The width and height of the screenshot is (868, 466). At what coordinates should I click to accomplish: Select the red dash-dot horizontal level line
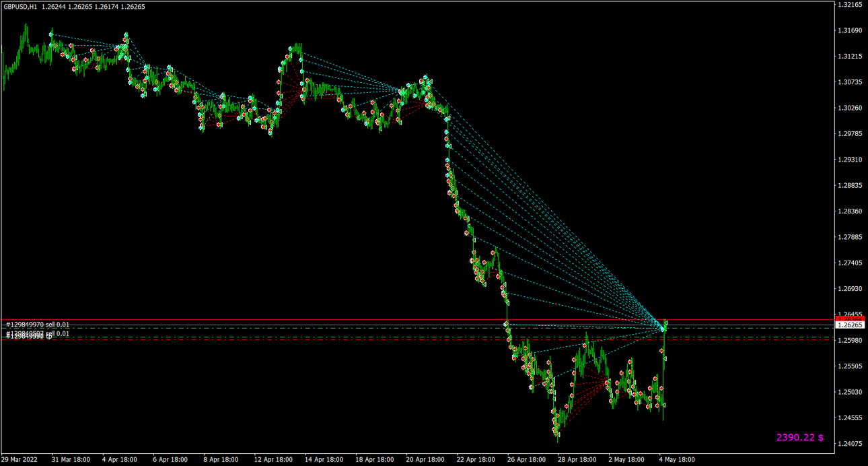[x=417, y=339]
